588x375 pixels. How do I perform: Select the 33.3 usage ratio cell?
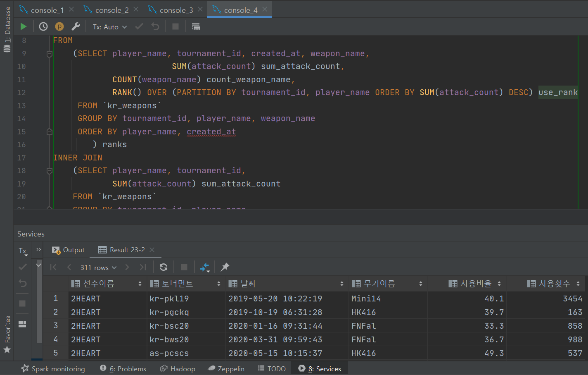point(467,326)
